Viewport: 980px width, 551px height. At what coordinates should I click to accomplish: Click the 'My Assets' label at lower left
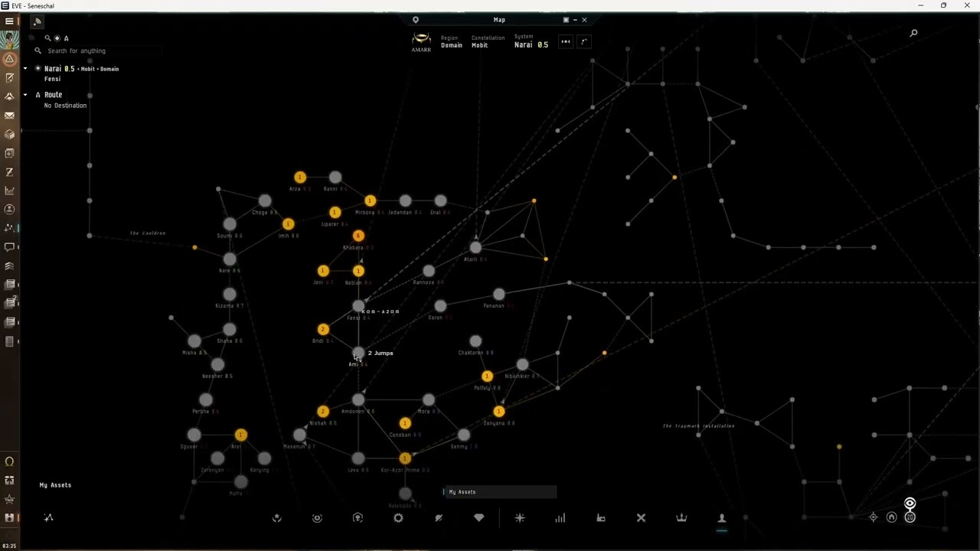[x=55, y=485]
